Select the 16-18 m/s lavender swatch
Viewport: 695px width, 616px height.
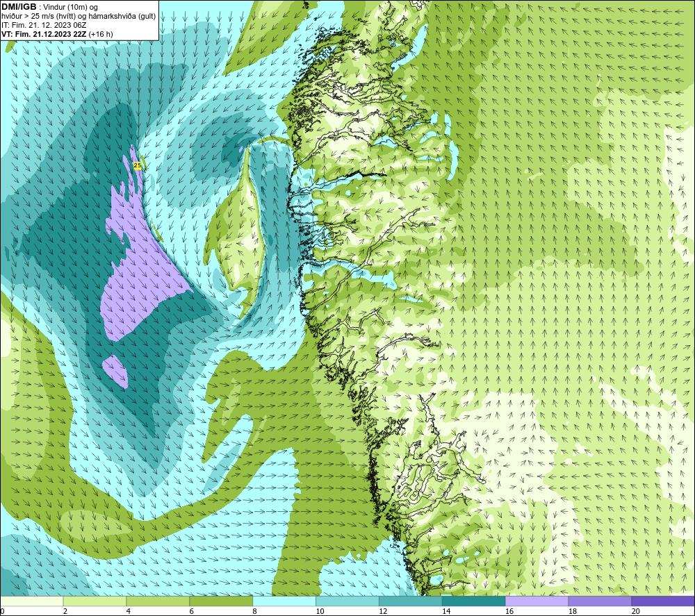click(x=537, y=601)
